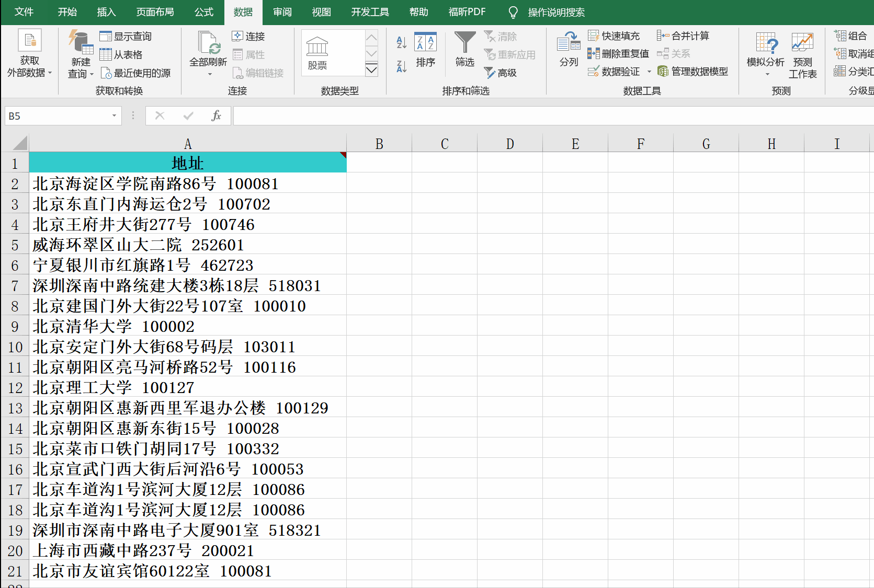Select the 股票 (Stocks) data type
Viewport: 874px width, 588px height.
pos(317,53)
